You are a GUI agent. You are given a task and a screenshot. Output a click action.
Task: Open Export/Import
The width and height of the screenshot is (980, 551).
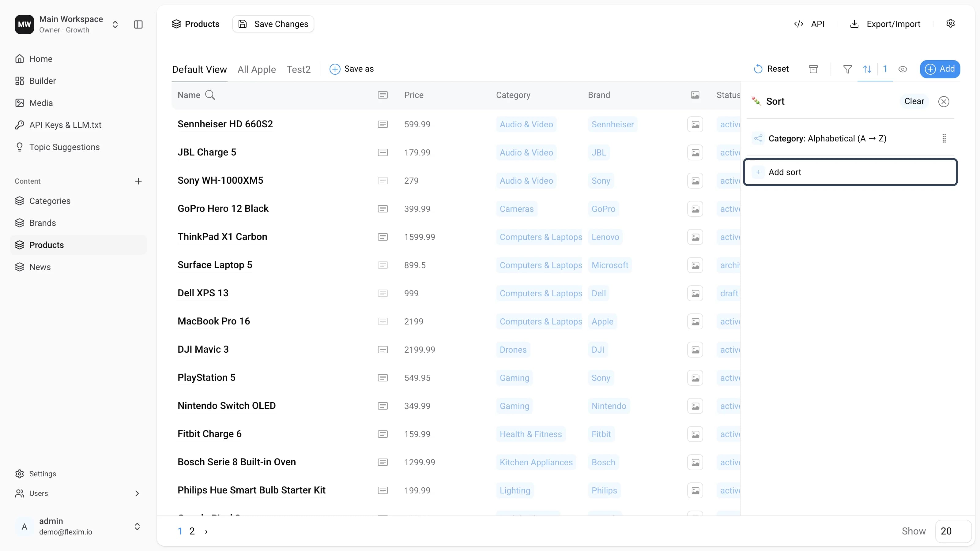[885, 24]
